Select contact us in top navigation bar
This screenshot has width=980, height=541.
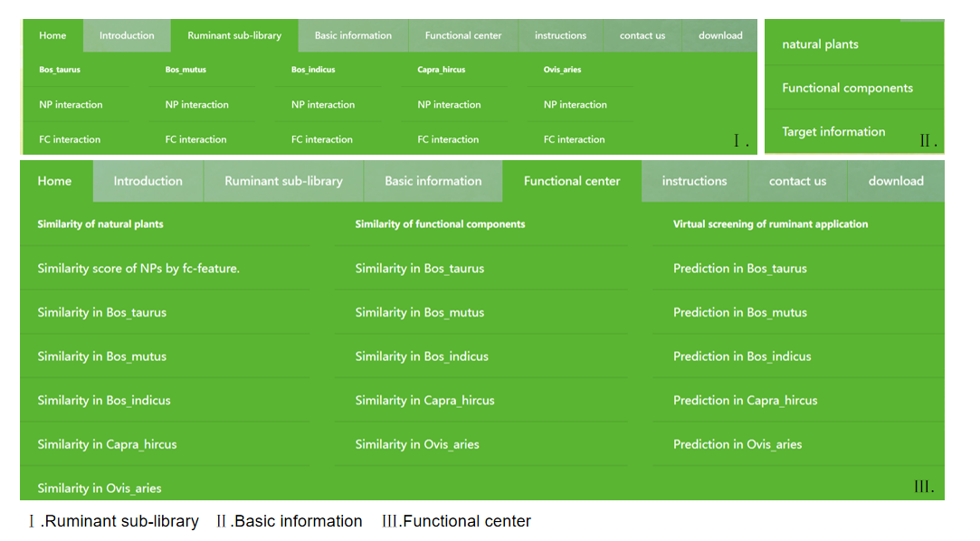pos(642,35)
